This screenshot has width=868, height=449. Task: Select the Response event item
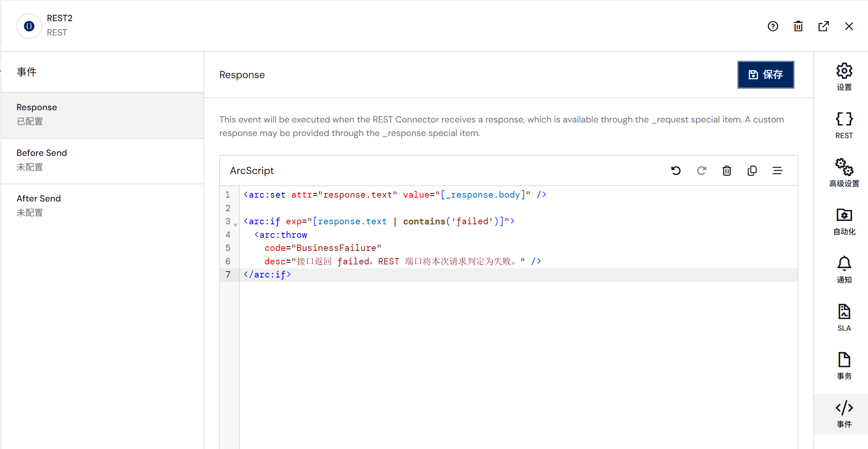pos(103,115)
